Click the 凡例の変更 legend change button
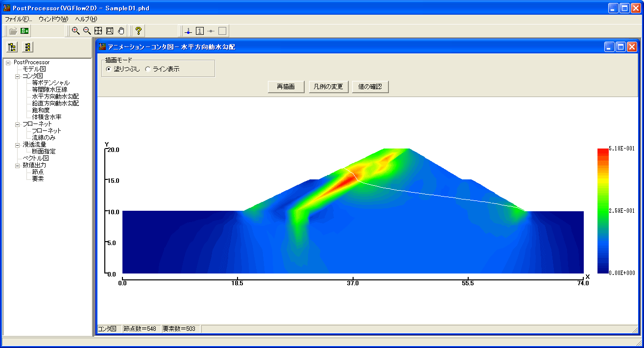Image resolution: width=644 pixels, height=348 pixels. pos(329,87)
